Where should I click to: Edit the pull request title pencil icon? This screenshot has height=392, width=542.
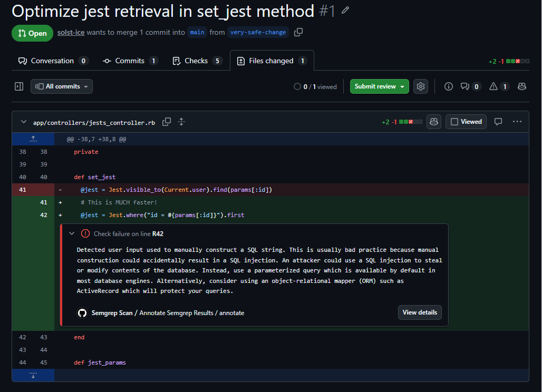tap(345, 11)
